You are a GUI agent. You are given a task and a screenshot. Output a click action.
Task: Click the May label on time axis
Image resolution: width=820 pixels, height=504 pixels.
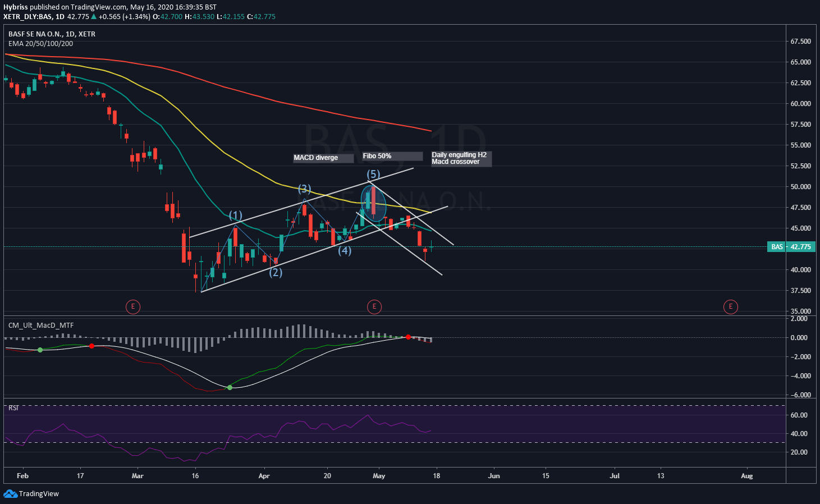click(x=379, y=476)
